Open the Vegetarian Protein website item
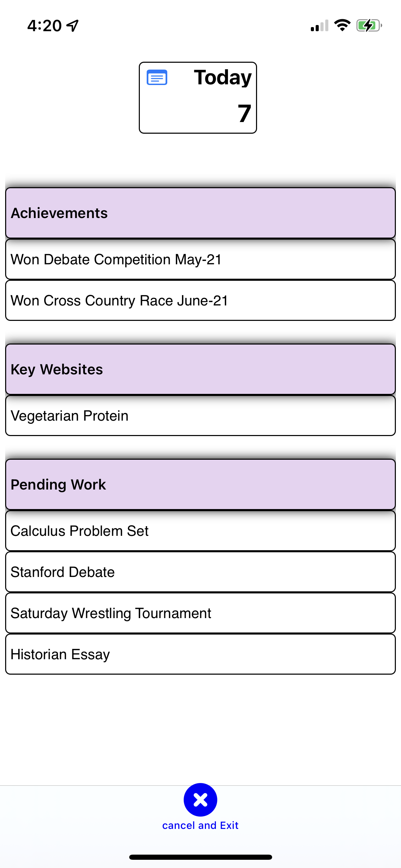401x868 pixels. tap(200, 416)
